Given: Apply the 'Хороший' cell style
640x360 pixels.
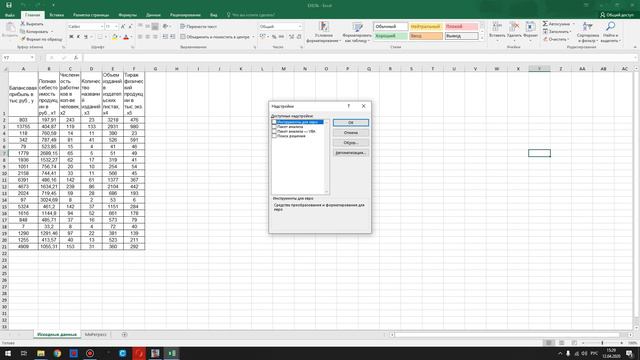Looking at the screenshot, I should tap(391, 36).
